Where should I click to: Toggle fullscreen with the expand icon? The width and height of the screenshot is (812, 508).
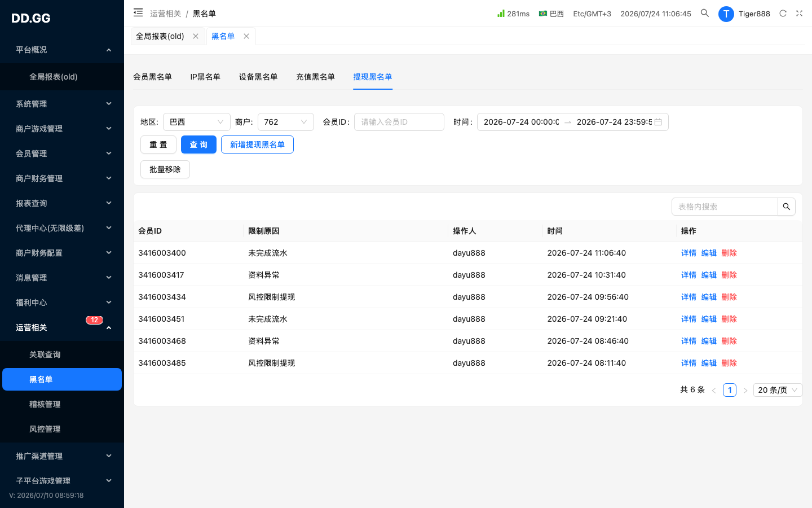click(x=799, y=13)
